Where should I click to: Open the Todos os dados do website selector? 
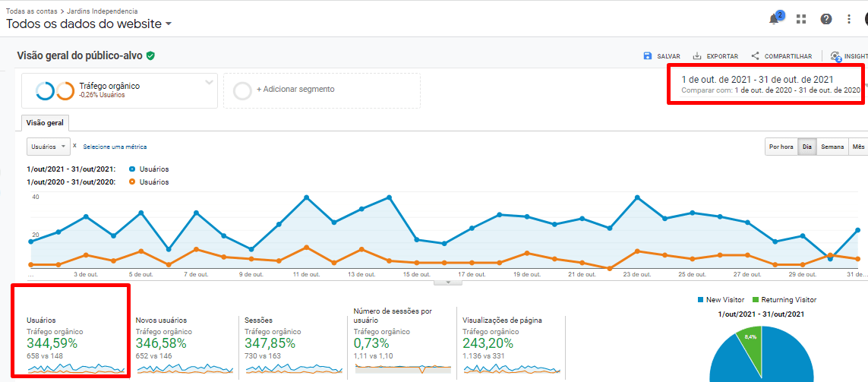click(x=89, y=24)
